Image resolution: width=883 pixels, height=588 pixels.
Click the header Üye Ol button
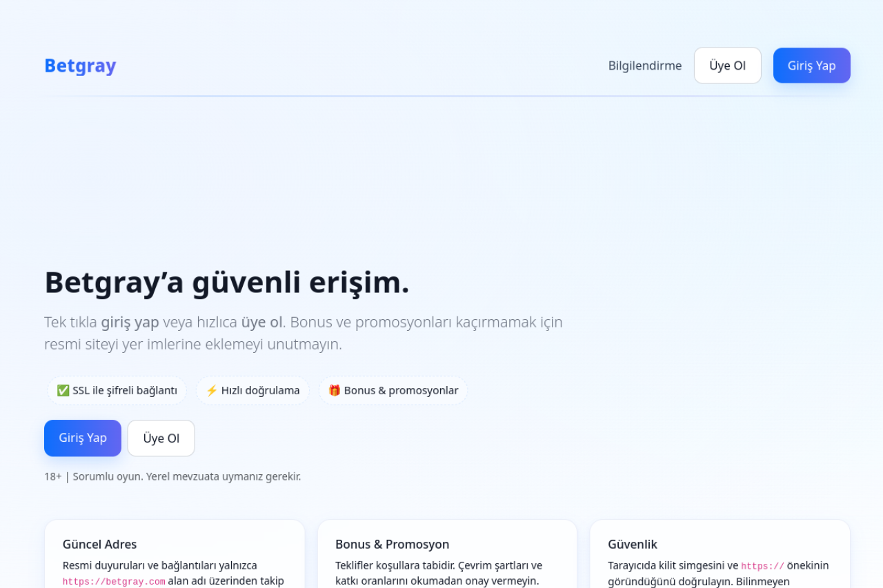[x=728, y=65]
